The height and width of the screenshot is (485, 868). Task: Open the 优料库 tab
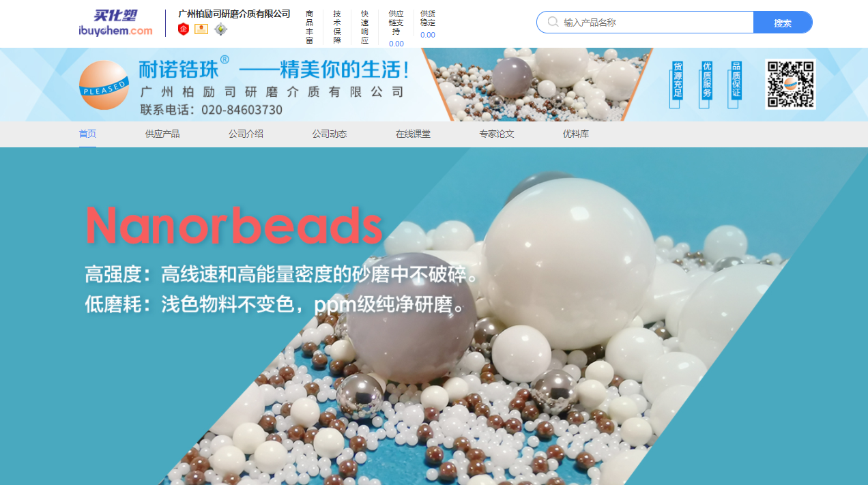coord(576,134)
